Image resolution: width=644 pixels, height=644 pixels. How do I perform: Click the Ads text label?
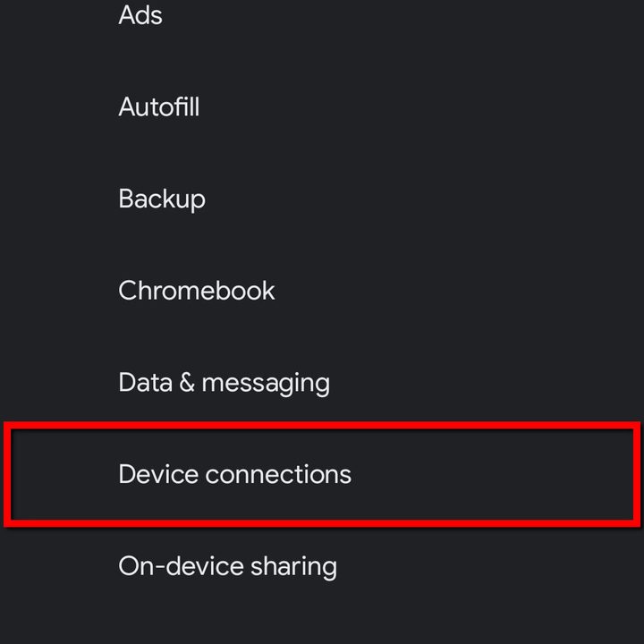pyautogui.click(x=140, y=15)
